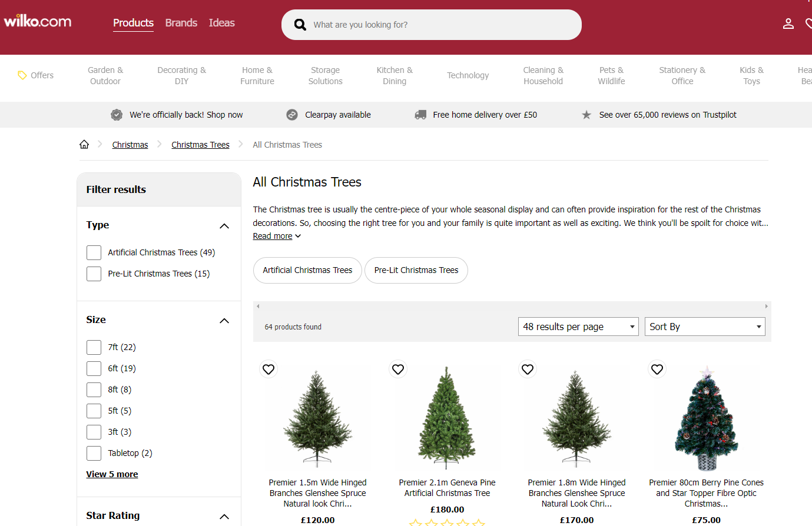
Task: Click the verified badge icon beside 'We're officially back'
Action: (x=117, y=115)
